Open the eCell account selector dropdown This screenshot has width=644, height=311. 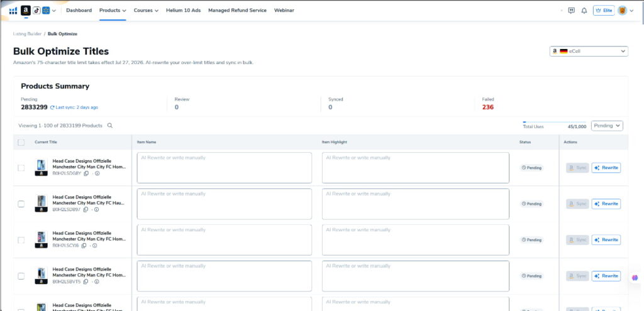tap(589, 52)
